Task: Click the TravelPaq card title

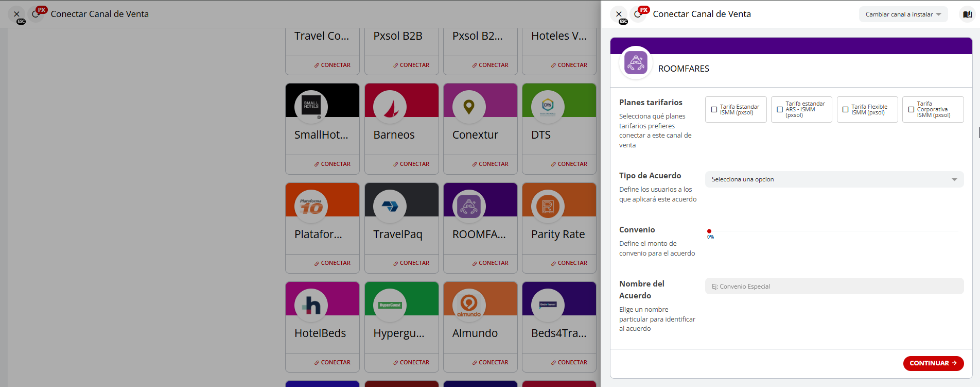Action: [397, 234]
